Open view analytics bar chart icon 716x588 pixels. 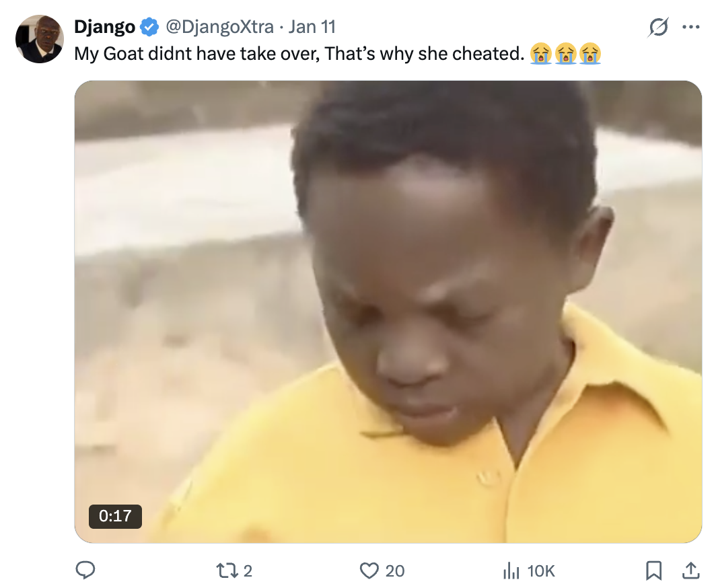tap(511, 571)
